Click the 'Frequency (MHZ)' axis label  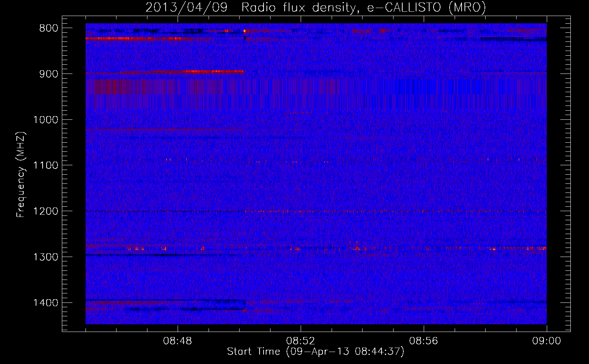[x=21, y=174]
